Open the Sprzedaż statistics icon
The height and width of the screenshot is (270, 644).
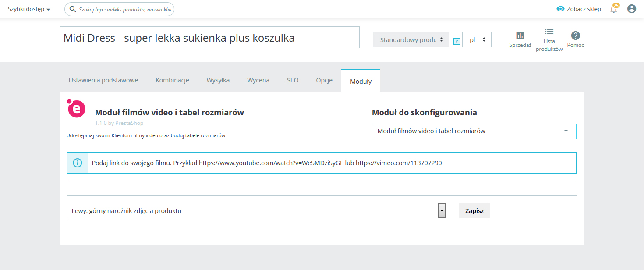(x=520, y=36)
